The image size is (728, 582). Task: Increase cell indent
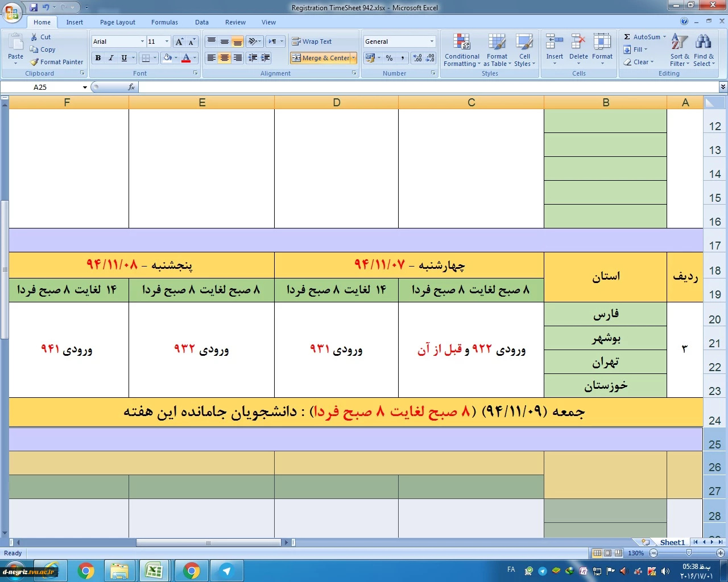265,58
